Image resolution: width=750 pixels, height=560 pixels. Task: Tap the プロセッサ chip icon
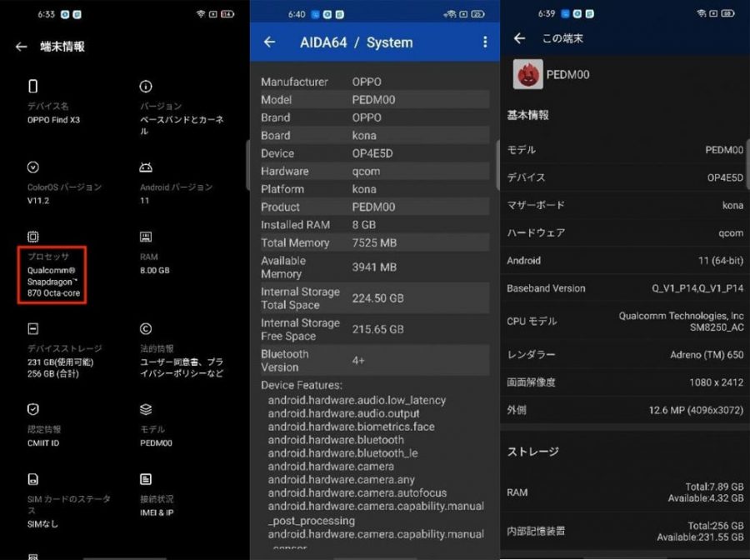tap(33, 237)
